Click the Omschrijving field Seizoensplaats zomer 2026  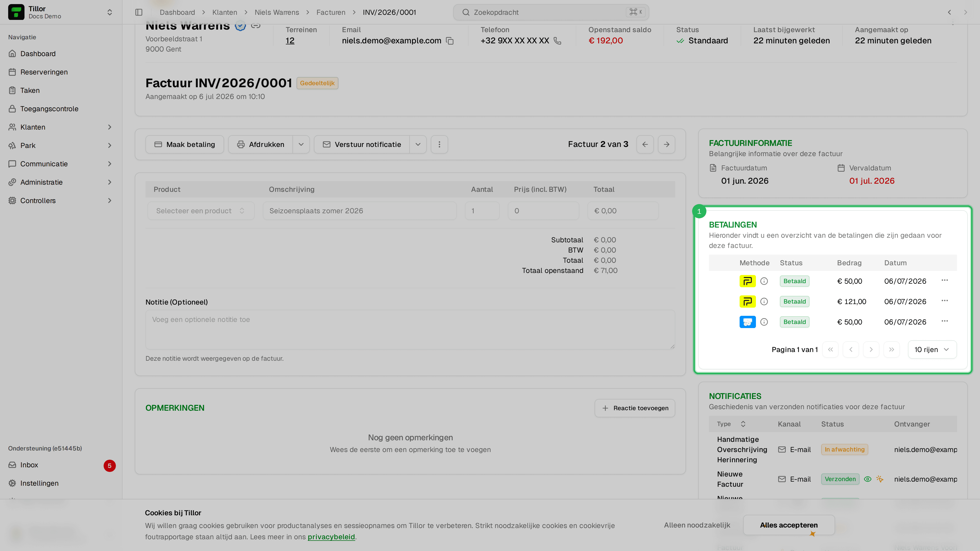pyautogui.click(x=360, y=211)
